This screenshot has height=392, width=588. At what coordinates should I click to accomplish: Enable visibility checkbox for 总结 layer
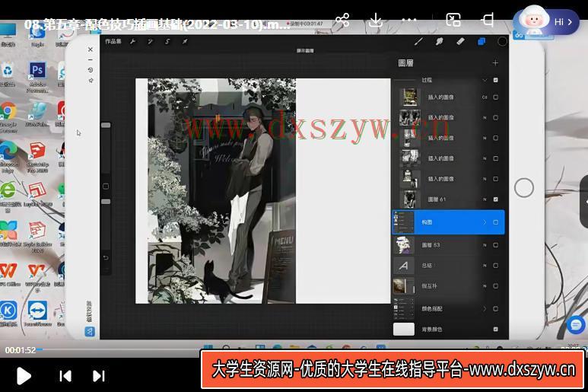tap(495, 265)
